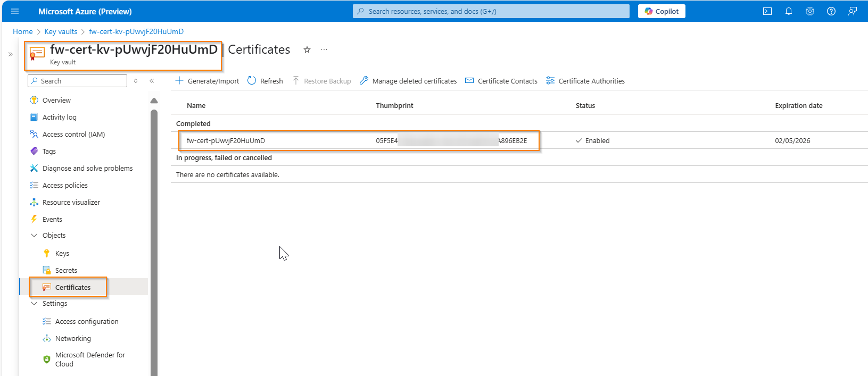Click expiration date 02/05/2026
The image size is (868, 376).
[792, 140]
